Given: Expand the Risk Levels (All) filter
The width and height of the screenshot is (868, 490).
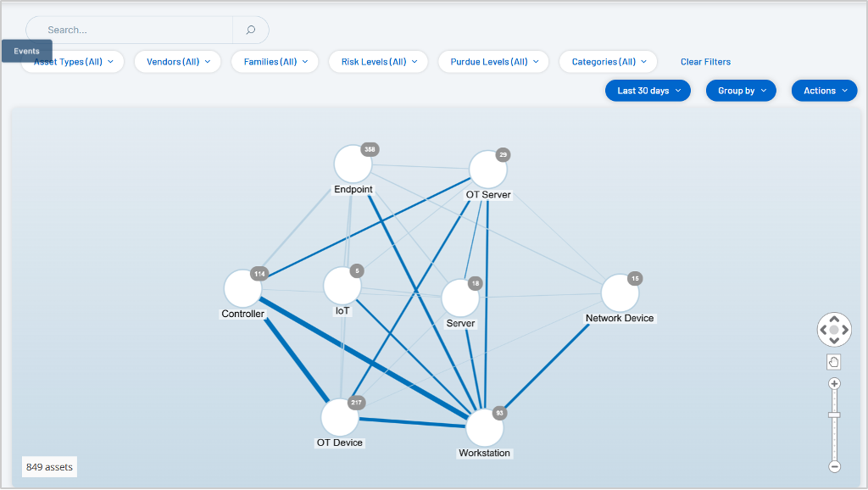Looking at the screenshot, I should (378, 61).
